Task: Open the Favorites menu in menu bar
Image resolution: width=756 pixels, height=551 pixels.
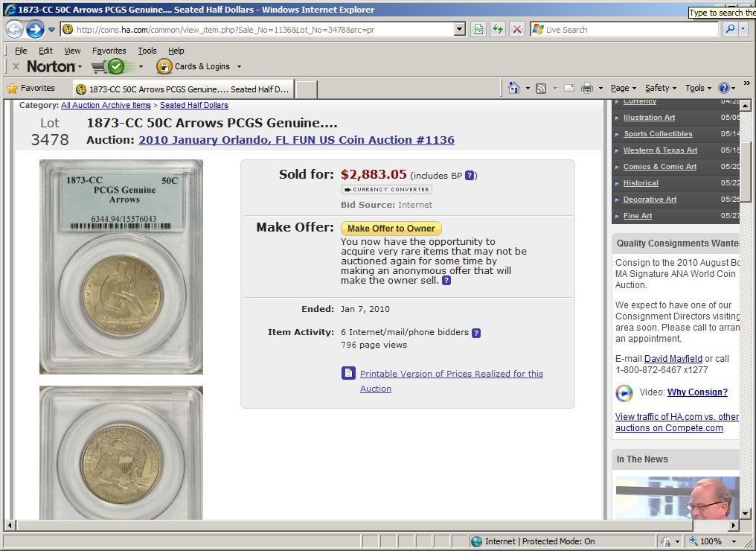Action: click(x=109, y=51)
